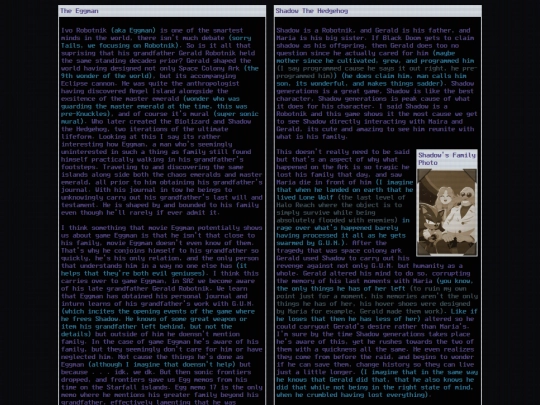Click line "time on the Starfall islands. Egg memo 17"
Screen dimensions: 540x405
pyautogui.click(x=162, y=387)
